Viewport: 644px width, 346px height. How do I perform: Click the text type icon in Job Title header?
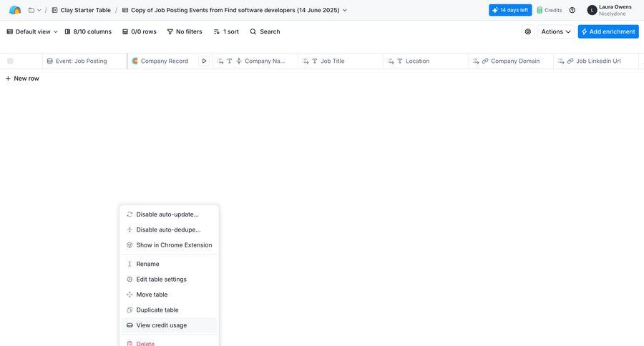coord(315,61)
